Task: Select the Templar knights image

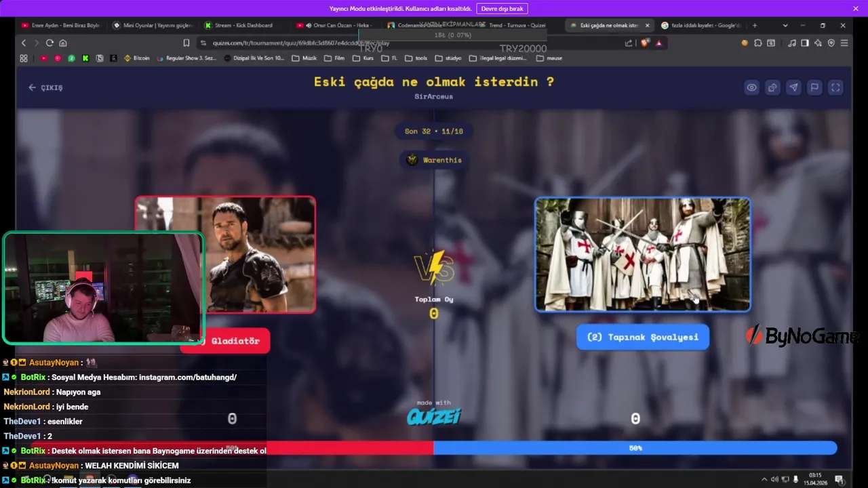Action: (x=642, y=254)
